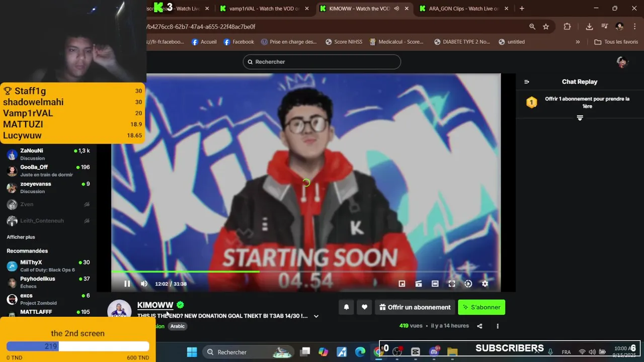
Task: Seek within the video progress bar
Action: coord(306,272)
